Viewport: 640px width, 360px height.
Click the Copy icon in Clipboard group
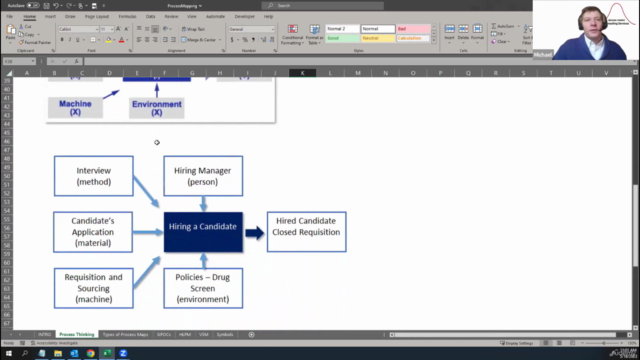click(21, 35)
